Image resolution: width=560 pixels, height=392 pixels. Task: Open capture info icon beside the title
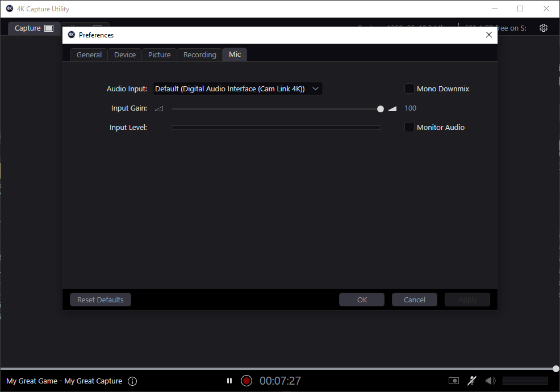[x=132, y=381]
